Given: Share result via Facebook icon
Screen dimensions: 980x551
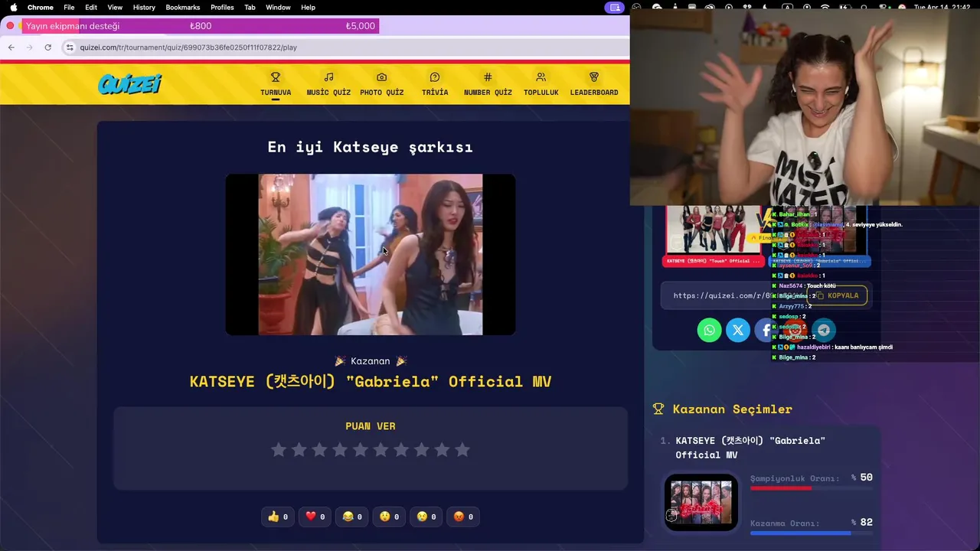Looking at the screenshot, I should point(765,330).
